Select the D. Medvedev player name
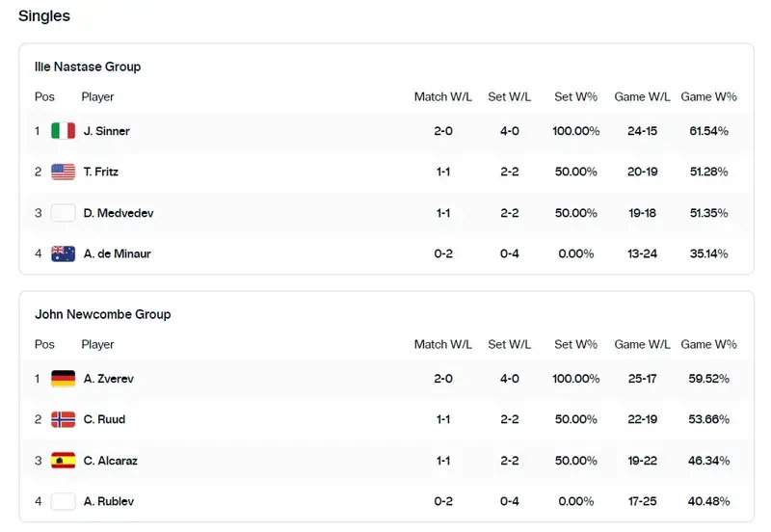Screen dimensions: 771x532 click(118, 213)
